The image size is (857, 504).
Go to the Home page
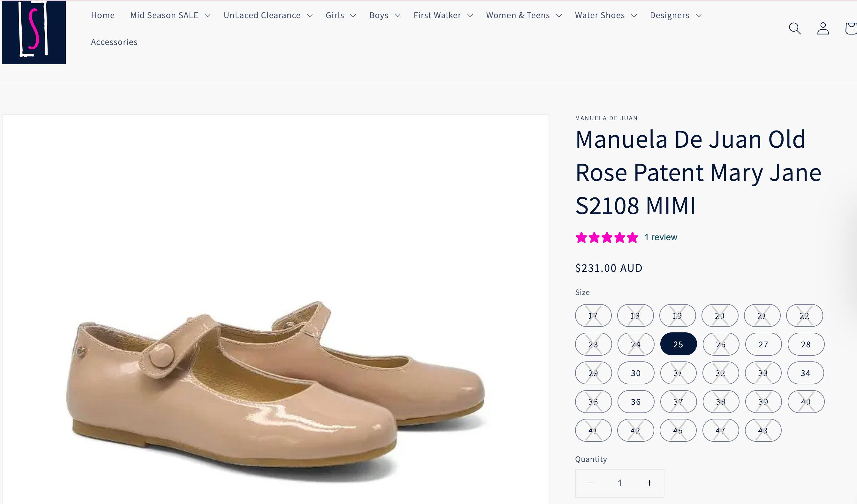103,15
